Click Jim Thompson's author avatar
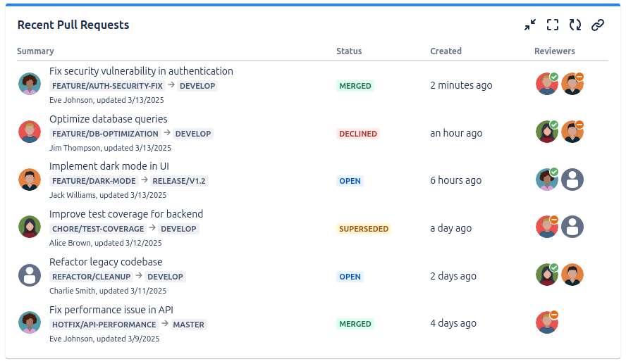 (x=30, y=132)
